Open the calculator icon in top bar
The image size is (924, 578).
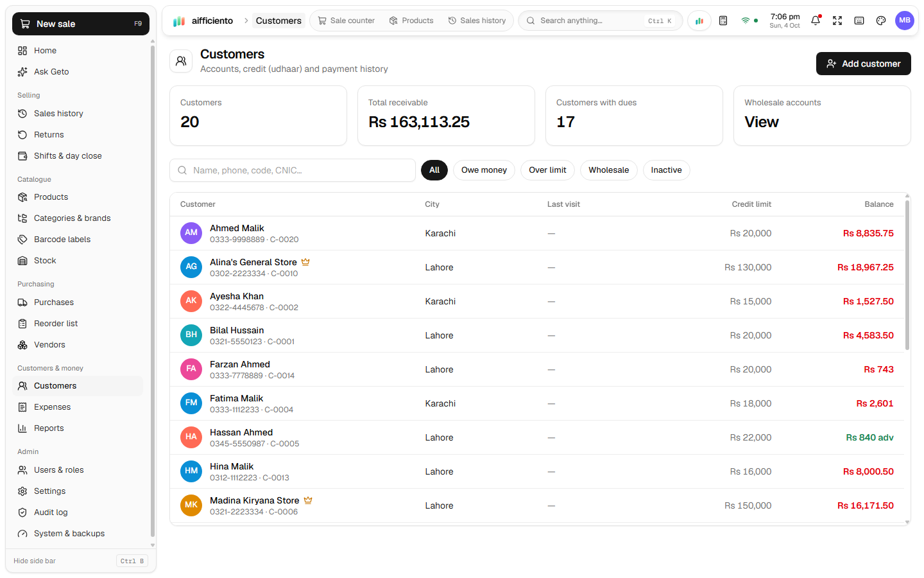click(x=723, y=21)
